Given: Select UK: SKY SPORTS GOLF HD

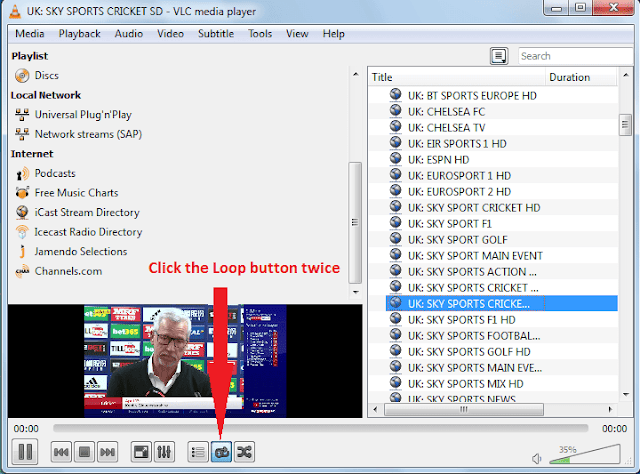Looking at the screenshot, I should tap(469, 352).
